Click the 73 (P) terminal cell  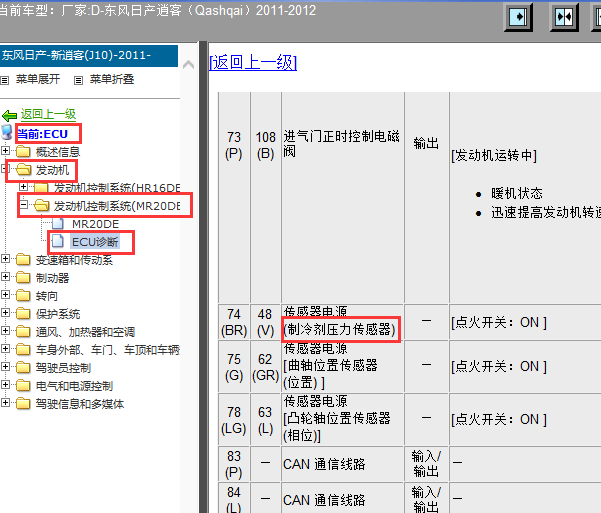point(234,197)
